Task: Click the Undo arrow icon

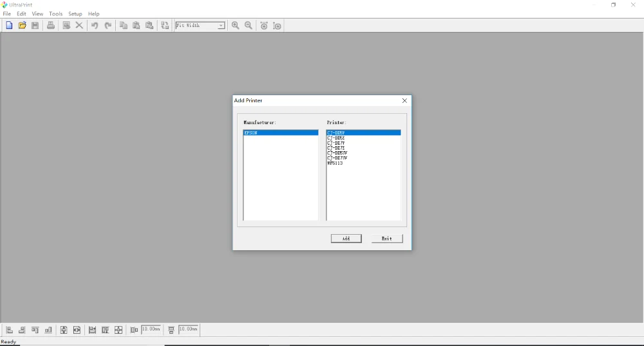Action: 95,26
